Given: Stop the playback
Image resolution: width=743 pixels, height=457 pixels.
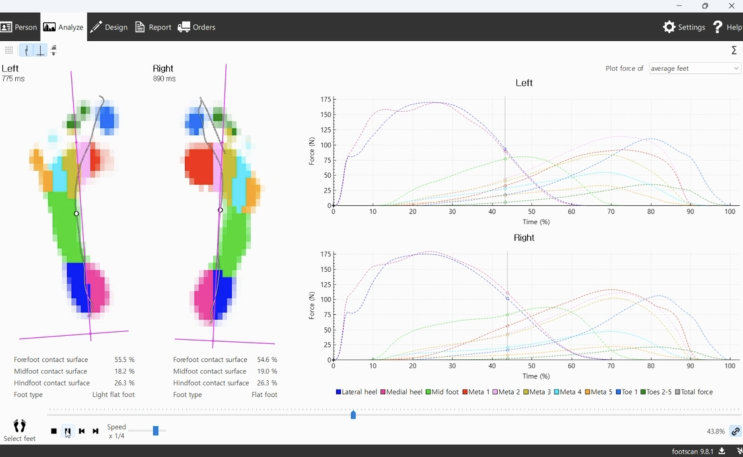Looking at the screenshot, I should tap(54, 431).
